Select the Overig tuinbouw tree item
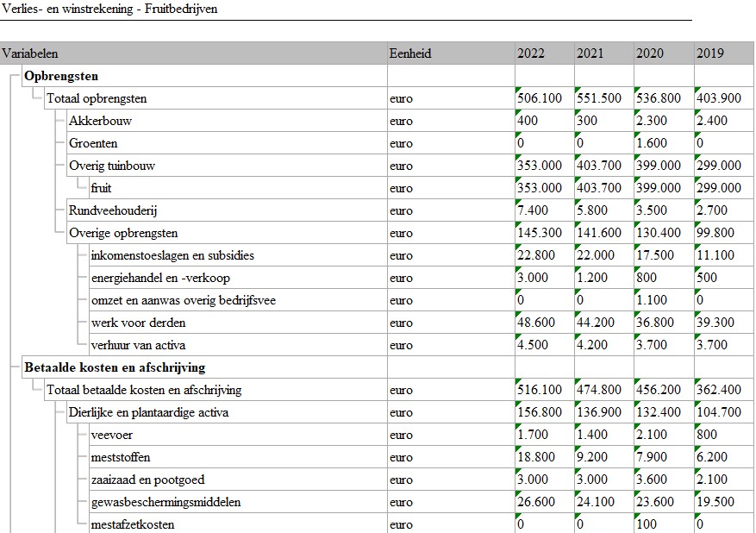 [x=111, y=166]
